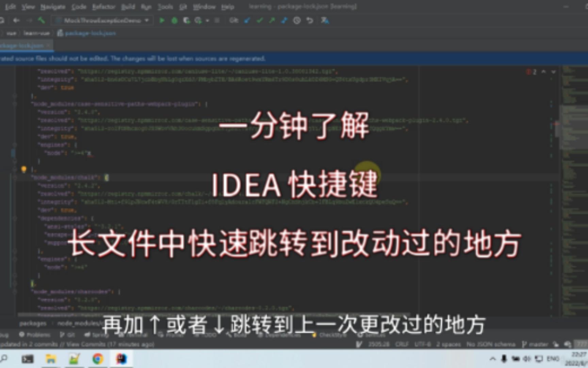This screenshot has height=368, width=588.
Task: Run the MockThrowExceptionDemo configuration
Action: point(162,20)
